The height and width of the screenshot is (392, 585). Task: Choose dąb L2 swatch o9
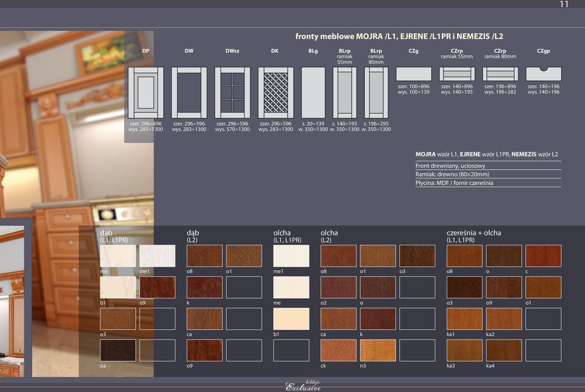tap(205, 350)
